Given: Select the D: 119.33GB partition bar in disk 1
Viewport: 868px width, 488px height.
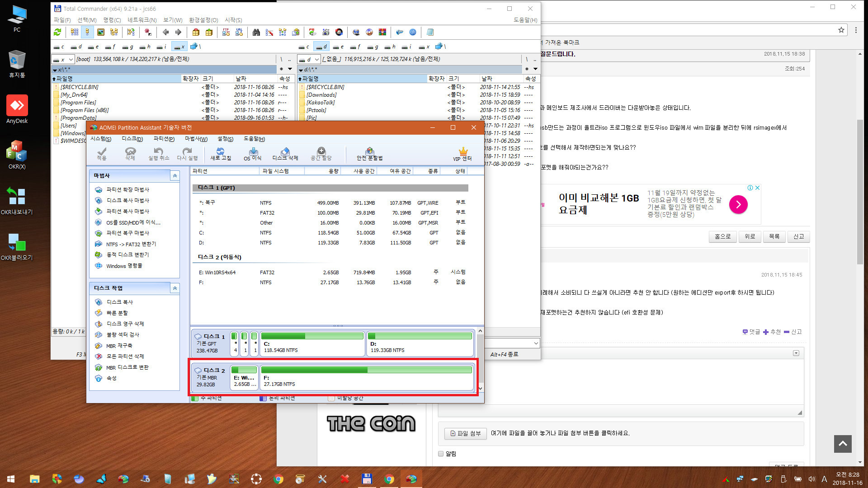Looking at the screenshot, I should pos(420,343).
